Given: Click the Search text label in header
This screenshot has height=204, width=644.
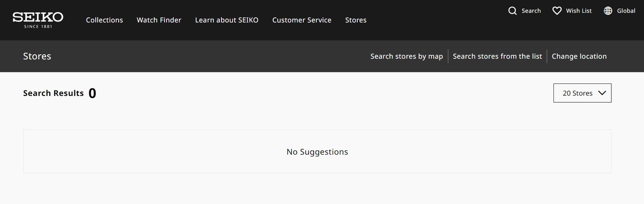Looking at the screenshot, I should [x=531, y=11].
